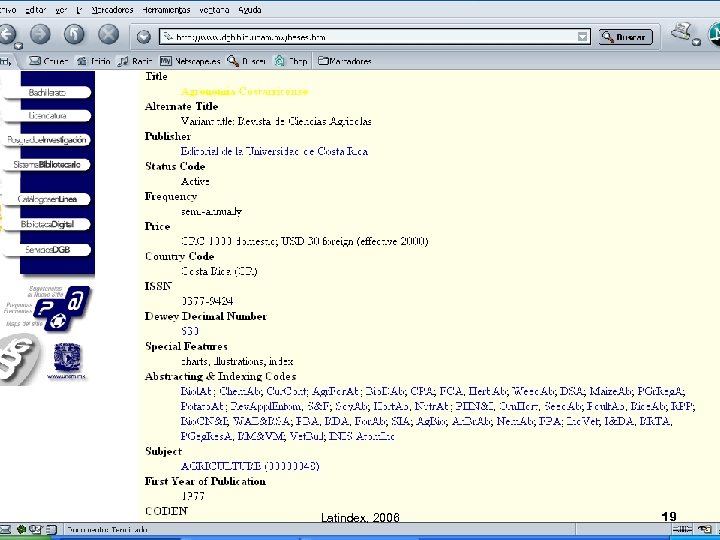
Task: Click the RevApplEntom indexing code link
Action: coord(266,406)
